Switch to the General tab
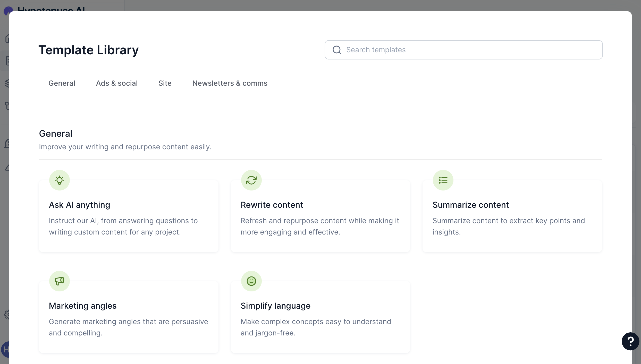 point(62,83)
